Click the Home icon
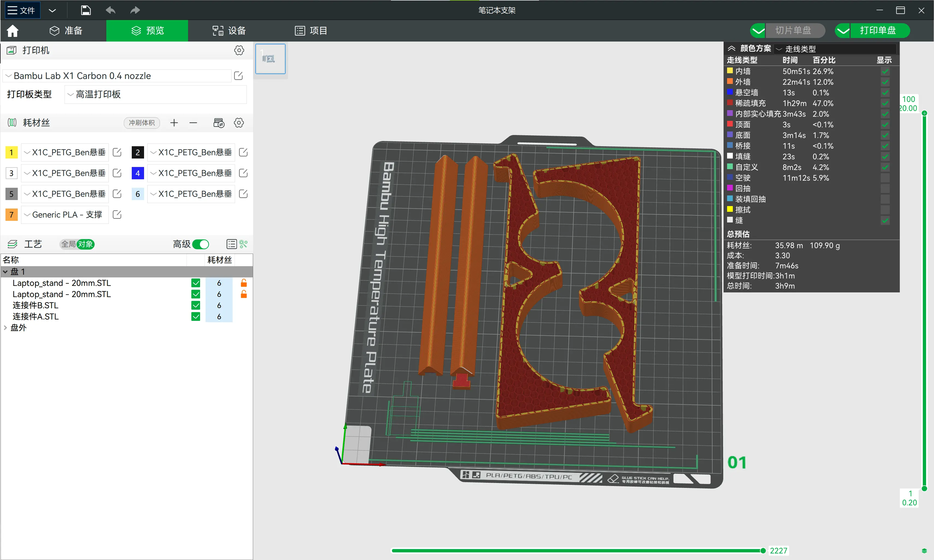The image size is (934, 560). tap(13, 31)
